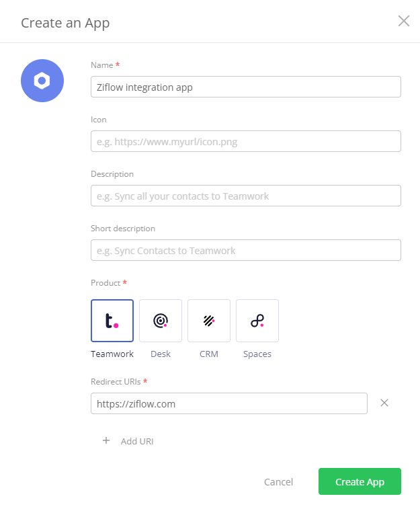Choose the Spaces product icon

[257, 321]
